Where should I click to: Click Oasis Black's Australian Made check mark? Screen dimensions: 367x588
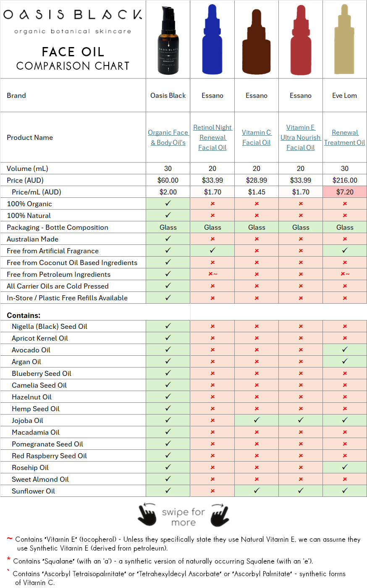pos(168,239)
